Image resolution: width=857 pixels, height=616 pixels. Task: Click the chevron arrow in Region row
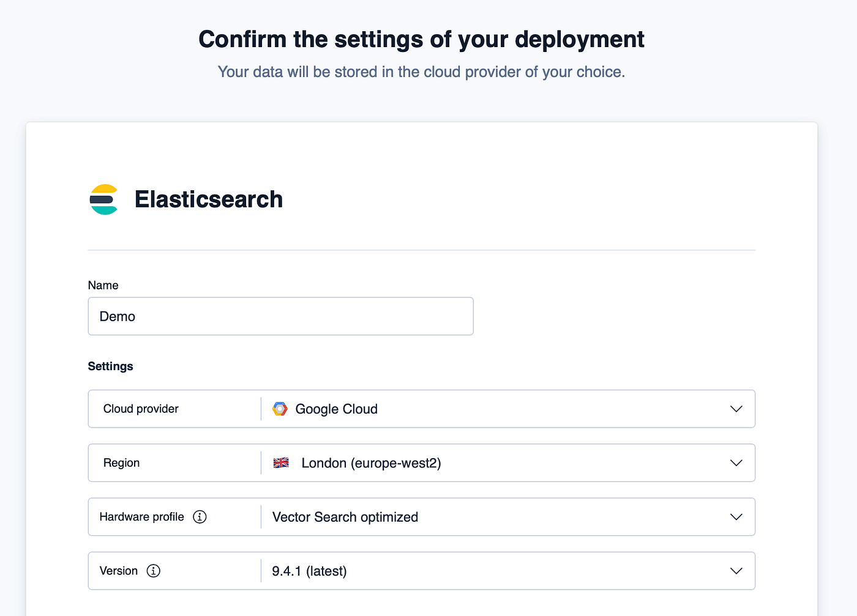pyautogui.click(x=736, y=463)
